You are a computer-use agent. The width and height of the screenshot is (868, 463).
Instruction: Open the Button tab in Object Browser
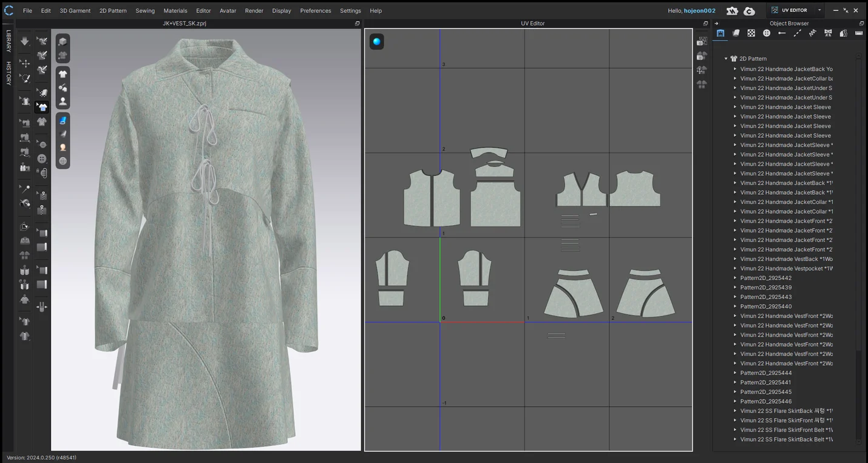(x=767, y=33)
